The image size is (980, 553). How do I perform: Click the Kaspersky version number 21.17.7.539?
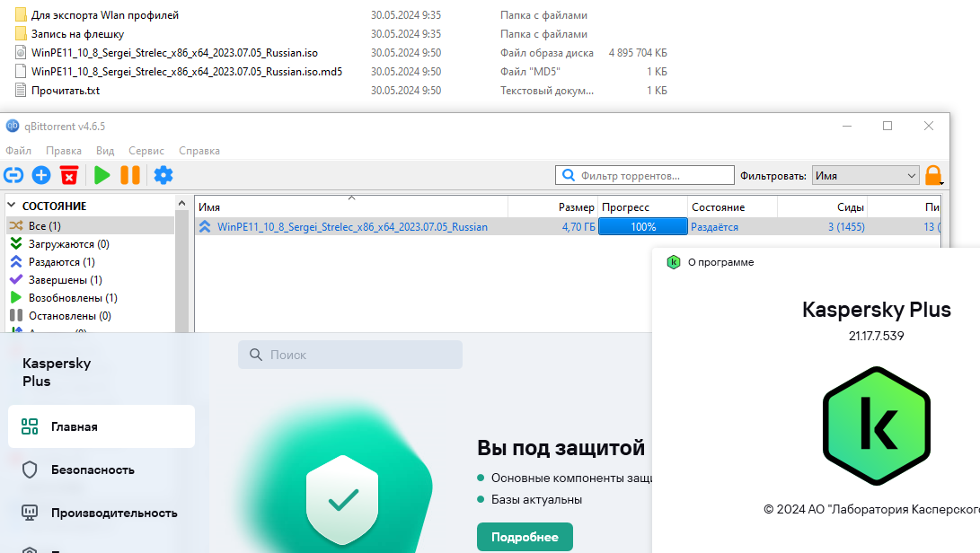click(876, 336)
